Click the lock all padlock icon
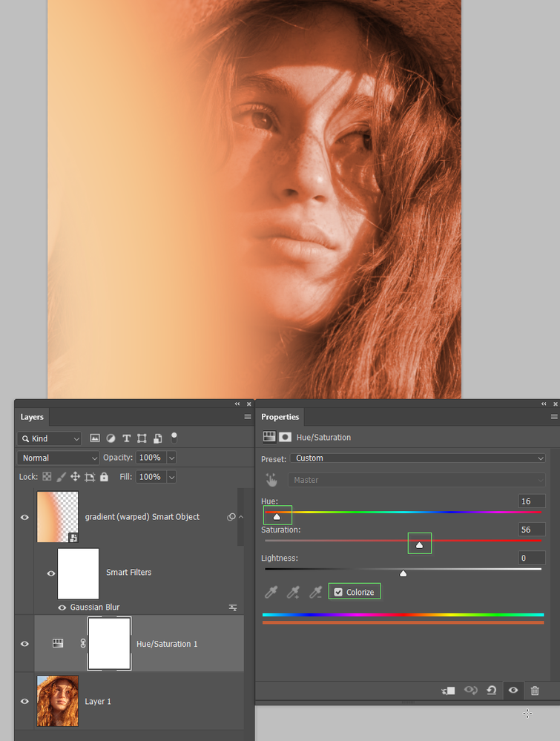This screenshot has width=560, height=741. 104,477
